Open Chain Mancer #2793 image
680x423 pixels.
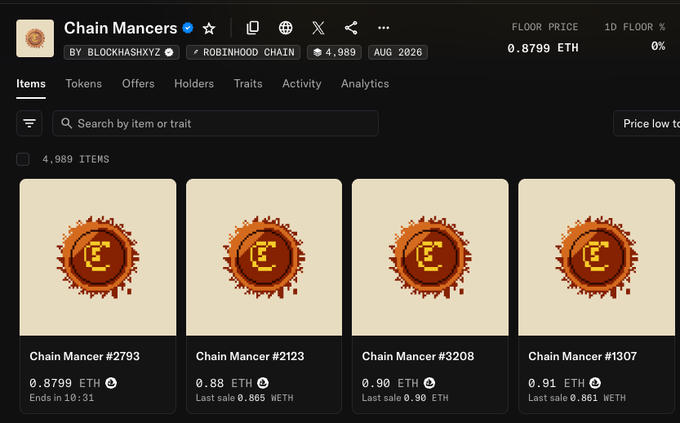pos(98,257)
